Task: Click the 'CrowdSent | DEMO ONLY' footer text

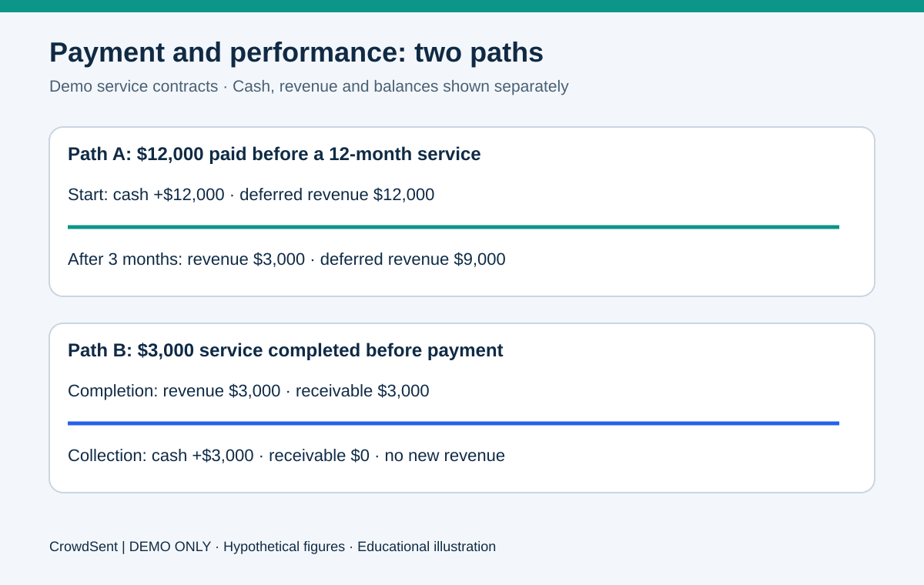Action: [273, 547]
